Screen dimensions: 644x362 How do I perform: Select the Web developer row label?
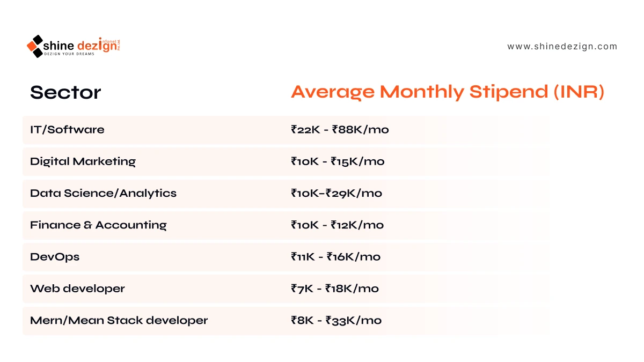tap(77, 289)
